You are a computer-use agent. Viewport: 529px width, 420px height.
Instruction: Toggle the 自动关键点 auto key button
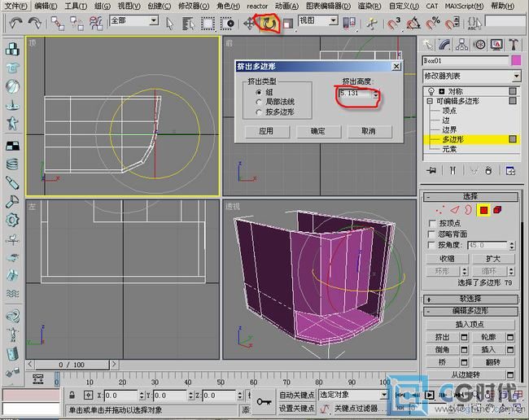click(x=296, y=395)
